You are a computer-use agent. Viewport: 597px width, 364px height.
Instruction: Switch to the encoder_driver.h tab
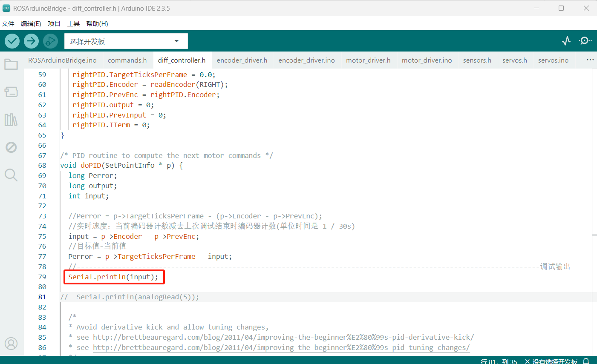coord(242,60)
